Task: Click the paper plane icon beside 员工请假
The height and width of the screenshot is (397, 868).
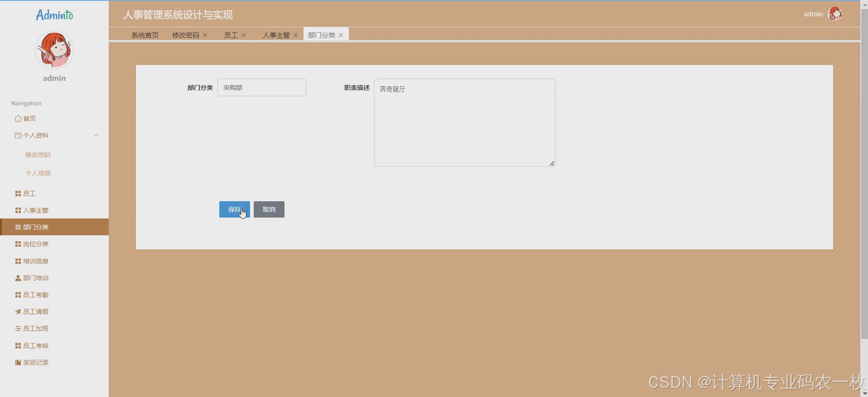Action: pyautogui.click(x=18, y=311)
